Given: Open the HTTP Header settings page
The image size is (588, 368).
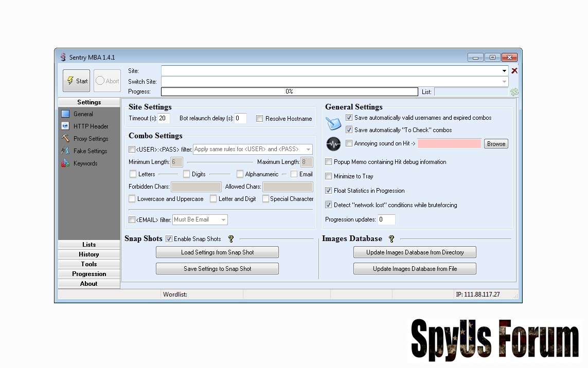Looking at the screenshot, I should coord(91,126).
